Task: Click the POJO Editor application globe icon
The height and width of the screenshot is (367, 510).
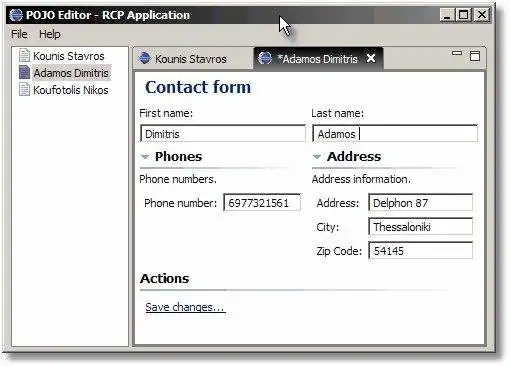Action: coord(16,15)
